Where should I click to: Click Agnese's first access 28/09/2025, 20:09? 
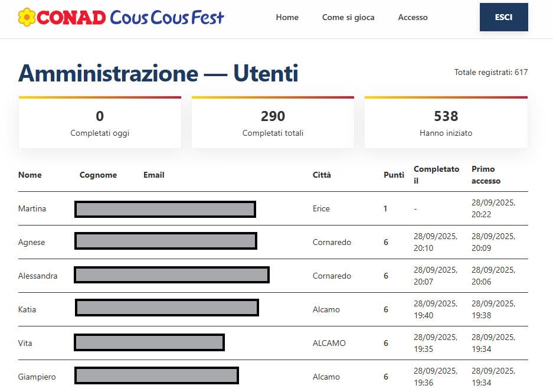pos(493,242)
